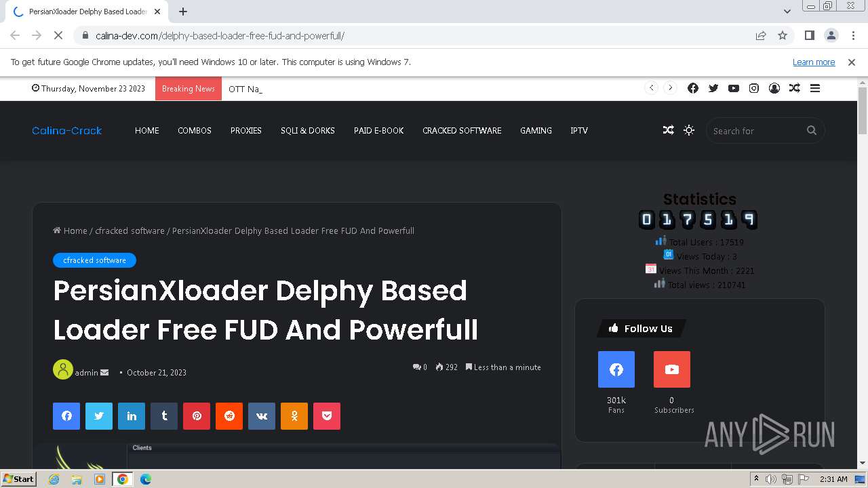The width and height of the screenshot is (868, 488).
Task: Share article on Odnoklassniki
Action: (x=294, y=416)
